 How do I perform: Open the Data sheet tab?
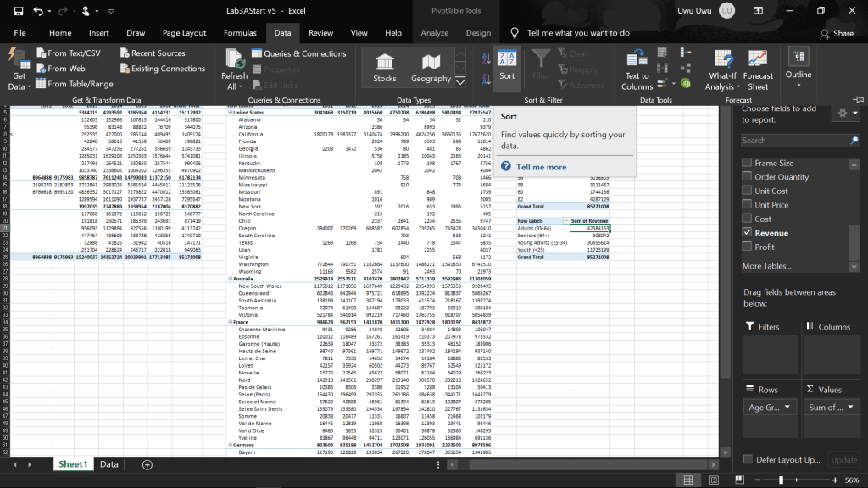point(109,464)
